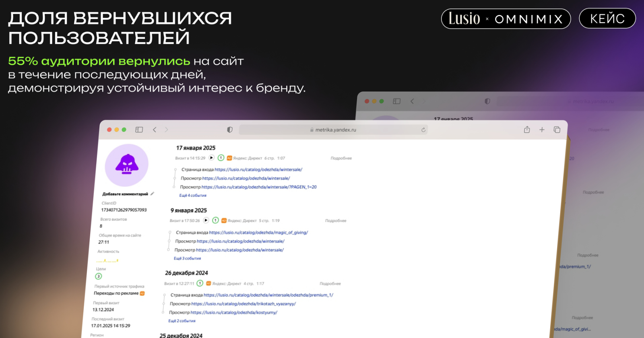644x338 pixels.
Task: Toggle the sidebar in the front Safari window
Action: [139, 130]
